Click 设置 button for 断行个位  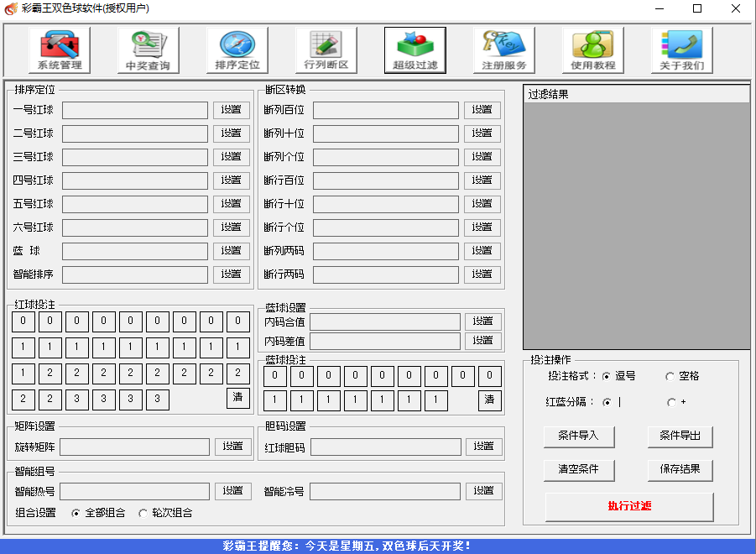click(482, 227)
